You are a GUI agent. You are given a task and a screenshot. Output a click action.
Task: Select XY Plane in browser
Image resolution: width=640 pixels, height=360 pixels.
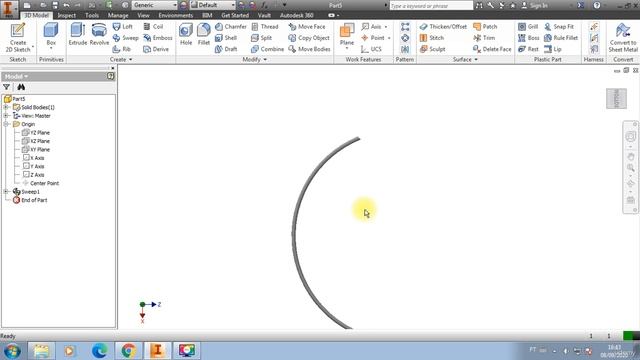click(x=36, y=149)
